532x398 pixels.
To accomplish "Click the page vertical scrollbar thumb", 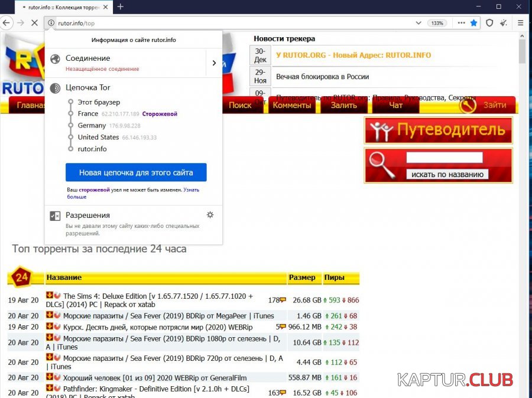I will click(x=522, y=51).
